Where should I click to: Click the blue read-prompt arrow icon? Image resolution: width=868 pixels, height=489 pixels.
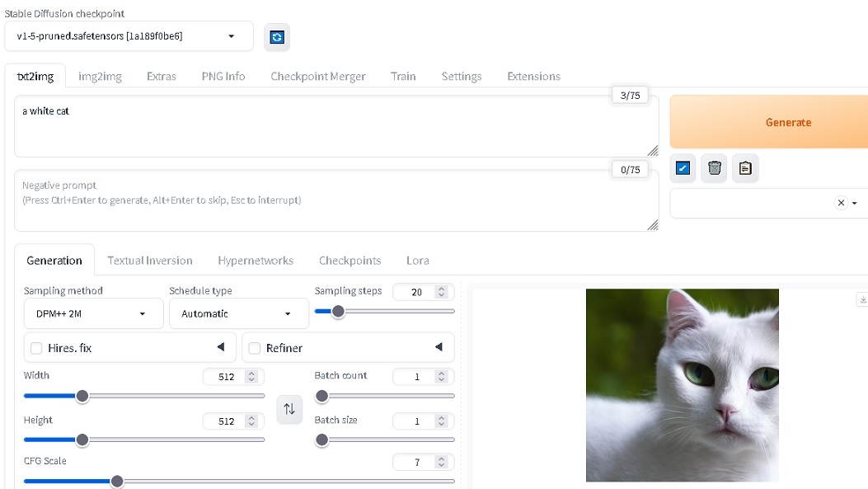click(x=683, y=168)
